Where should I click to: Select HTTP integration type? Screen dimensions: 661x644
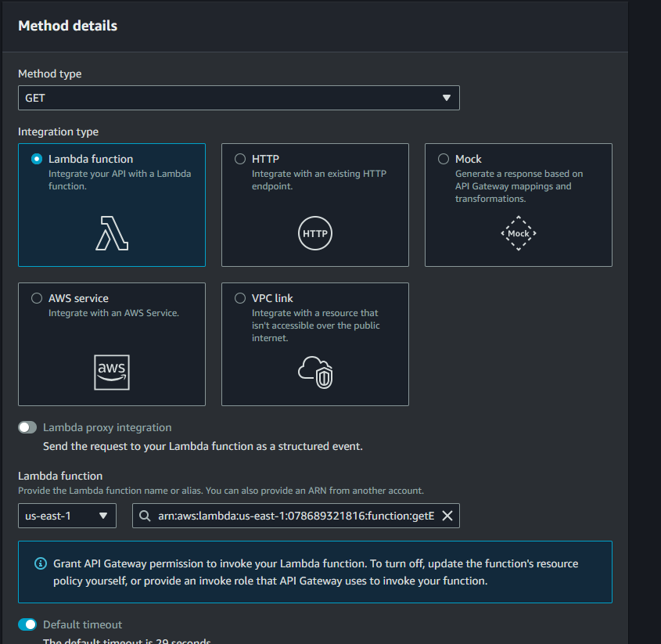pos(240,159)
